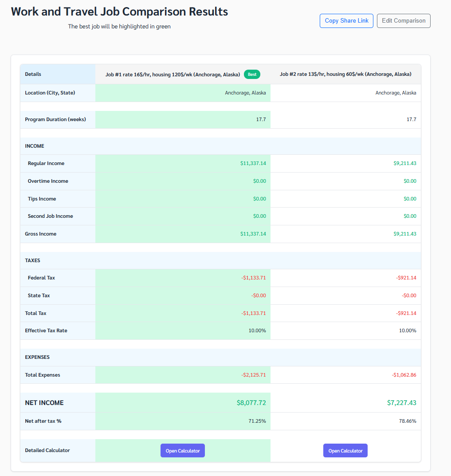
Task: Select Job #2 federal tax -$921.14
Action: click(406, 278)
